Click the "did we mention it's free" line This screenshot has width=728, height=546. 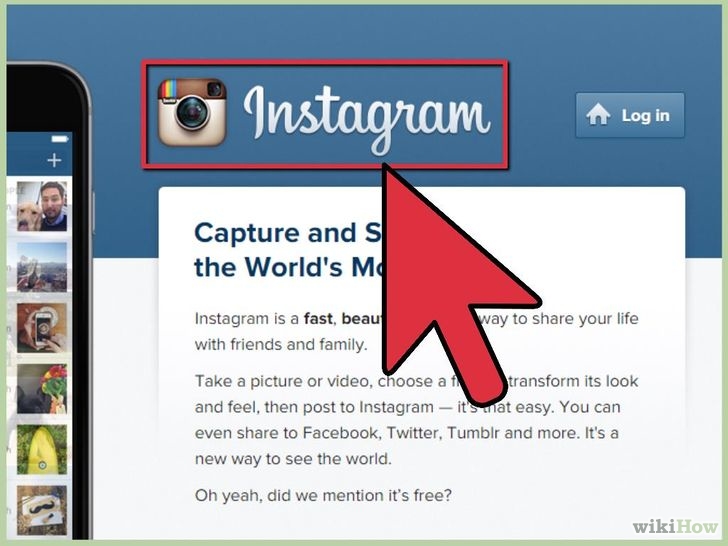(323, 495)
